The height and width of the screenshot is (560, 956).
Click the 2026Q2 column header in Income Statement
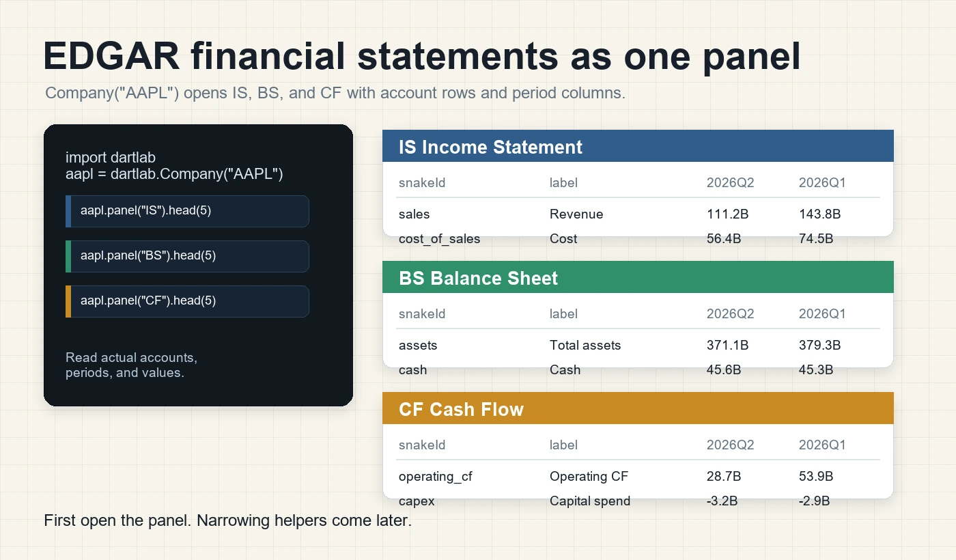(x=730, y=182)
